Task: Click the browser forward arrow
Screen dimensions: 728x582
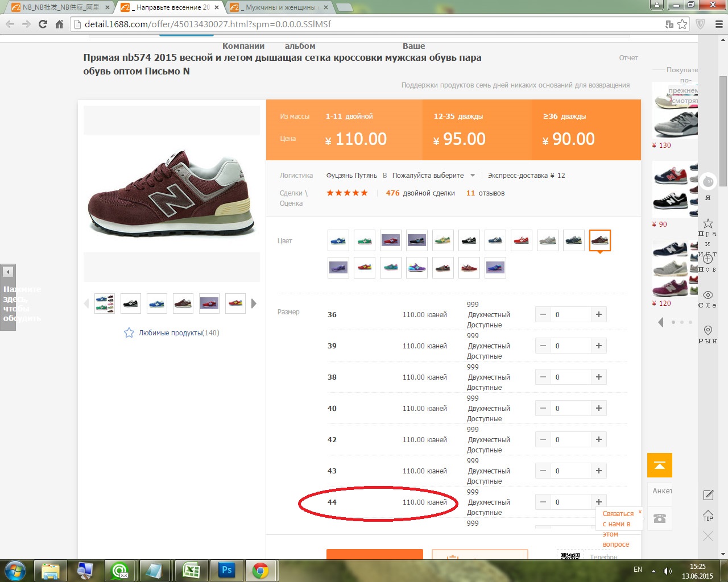Action: [26, 24]
